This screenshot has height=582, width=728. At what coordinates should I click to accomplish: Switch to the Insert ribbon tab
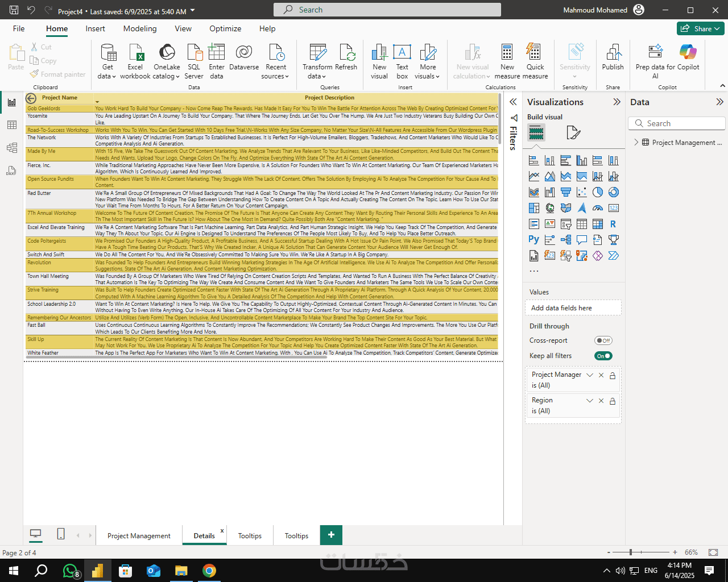[95, 28]
